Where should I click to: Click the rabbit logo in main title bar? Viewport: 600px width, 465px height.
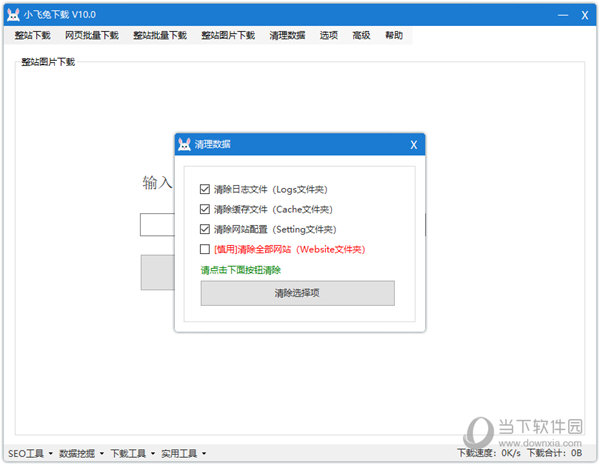pyautogui.click(x=13, y=15)
